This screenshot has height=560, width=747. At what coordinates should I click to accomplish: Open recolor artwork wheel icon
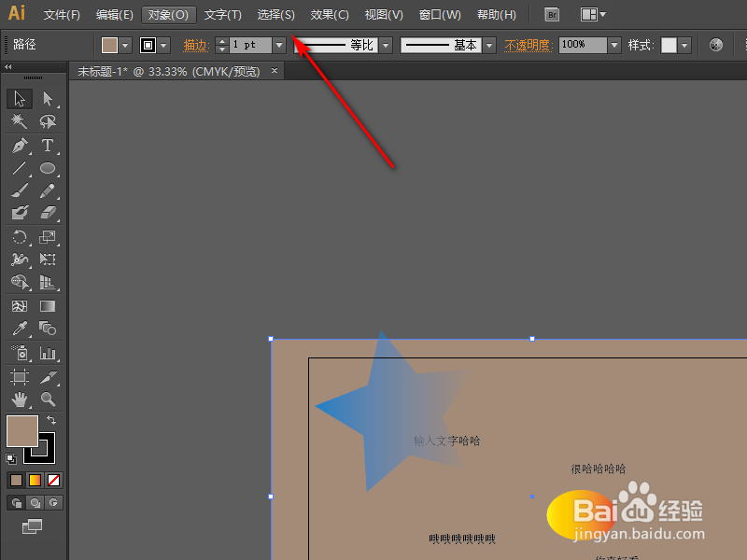[715, 45]
